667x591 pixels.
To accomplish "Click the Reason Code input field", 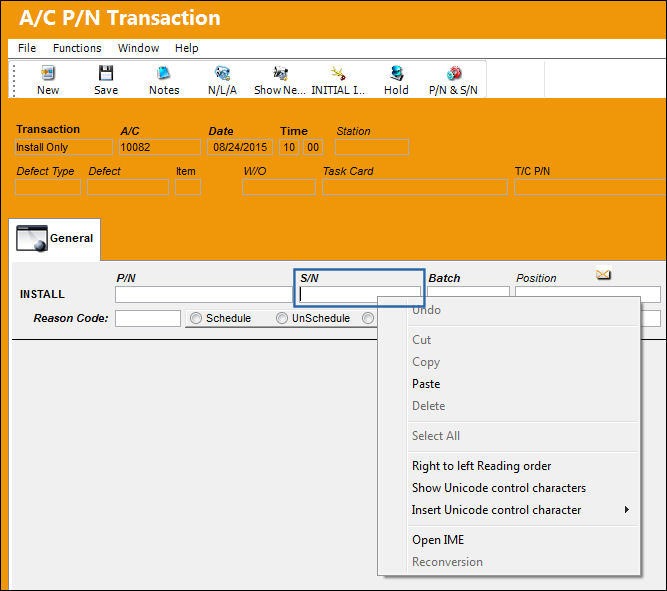I will [148, 318].
